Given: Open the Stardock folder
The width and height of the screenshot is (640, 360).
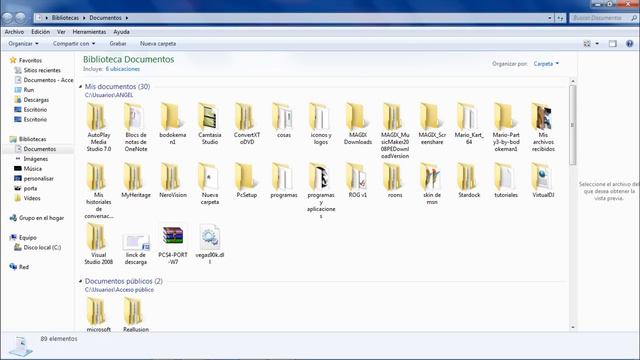Looking at the screenshot, I should (469, 180).
